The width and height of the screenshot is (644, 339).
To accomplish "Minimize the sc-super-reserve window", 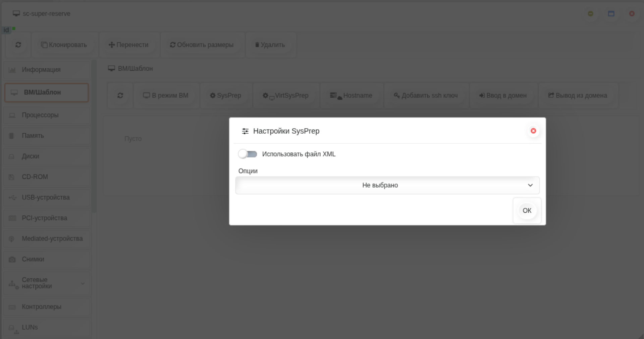I will pyautogui.click(x=590, y=13).
